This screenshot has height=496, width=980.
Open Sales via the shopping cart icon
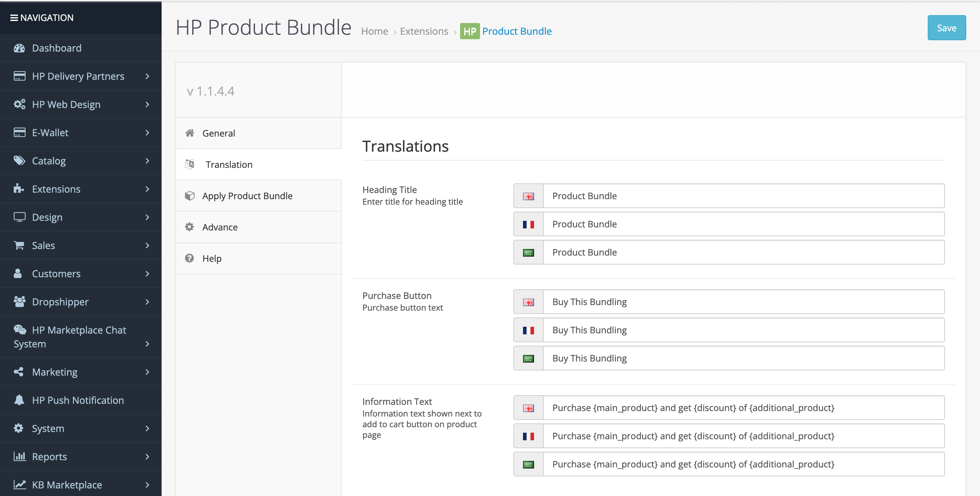19,245
